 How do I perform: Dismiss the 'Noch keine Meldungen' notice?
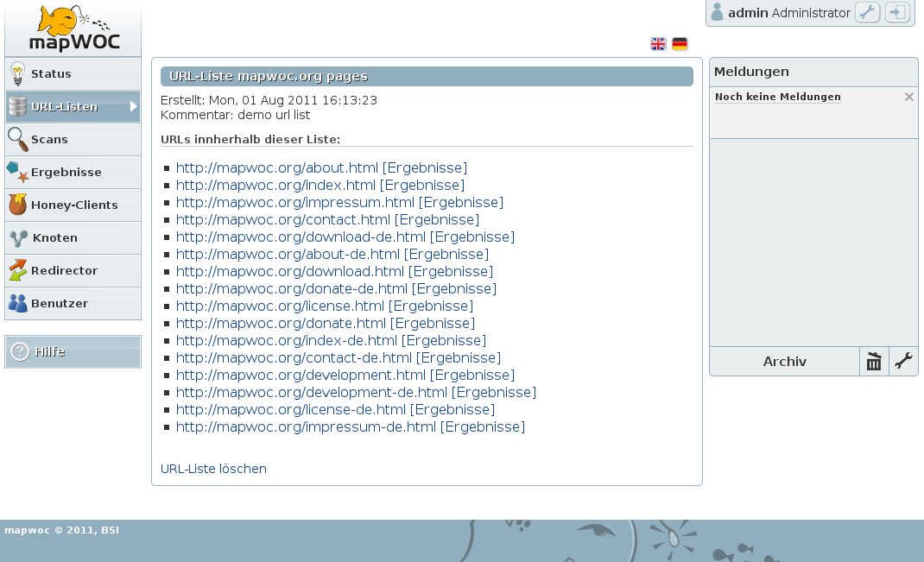click(908, 97)
